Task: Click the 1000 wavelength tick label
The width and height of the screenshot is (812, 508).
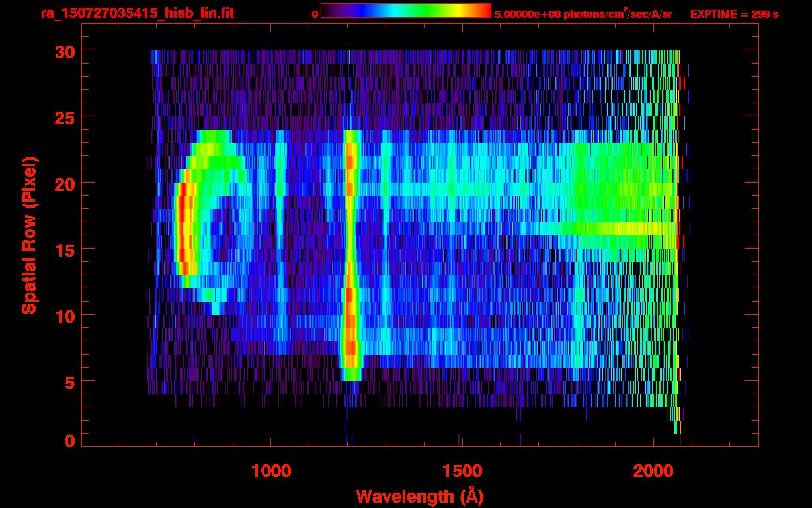Action: [271, 472]
